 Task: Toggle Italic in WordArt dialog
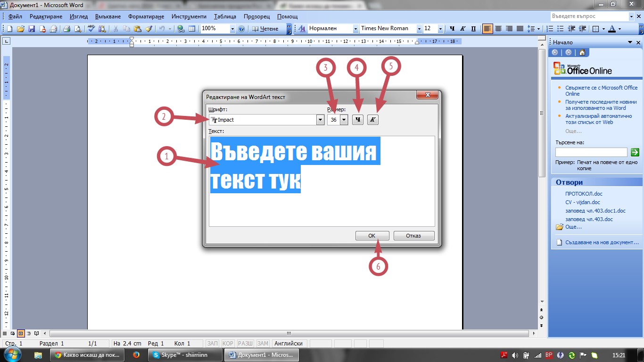pos(373,120)
